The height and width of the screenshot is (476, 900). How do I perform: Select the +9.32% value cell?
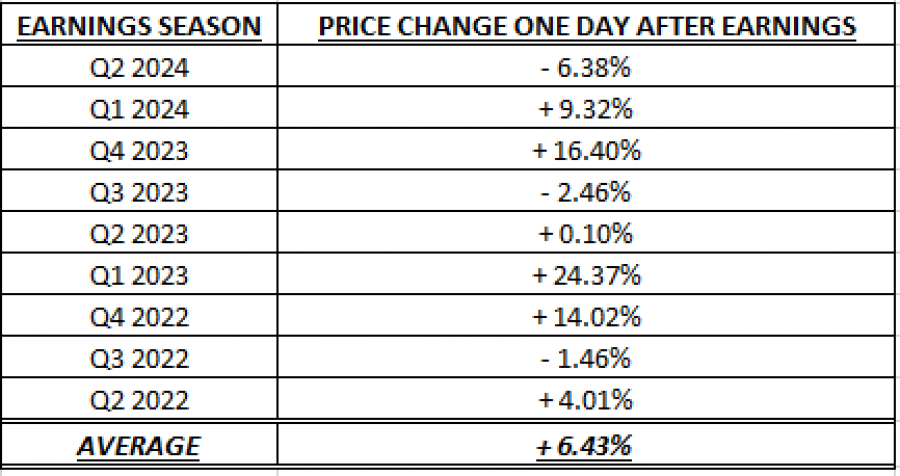tap(587, 109)
